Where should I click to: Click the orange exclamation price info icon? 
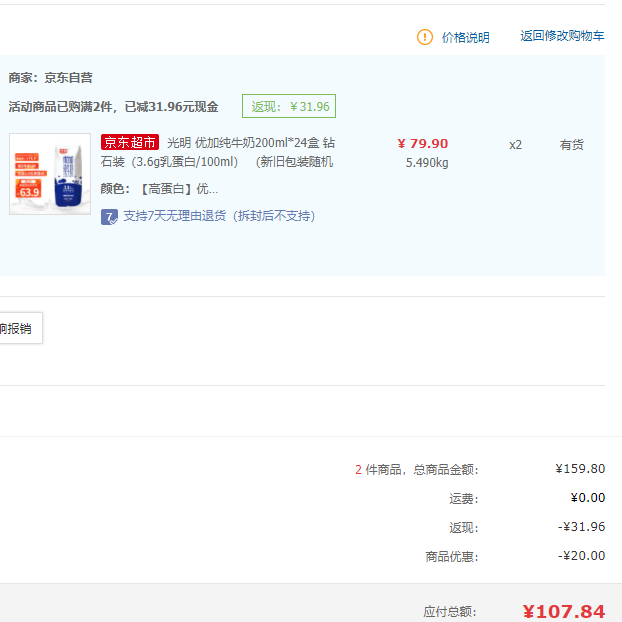[425, 37]
